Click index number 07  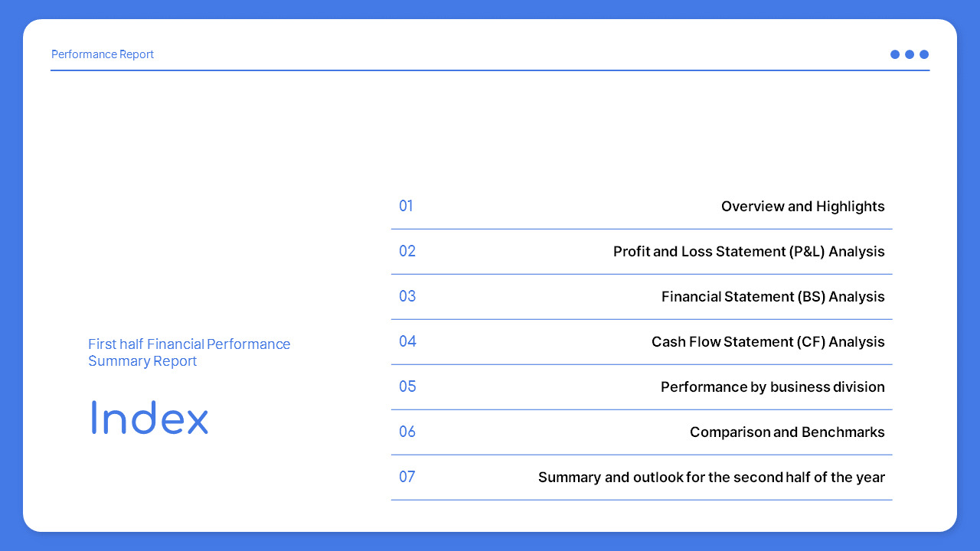pos(407,477)
